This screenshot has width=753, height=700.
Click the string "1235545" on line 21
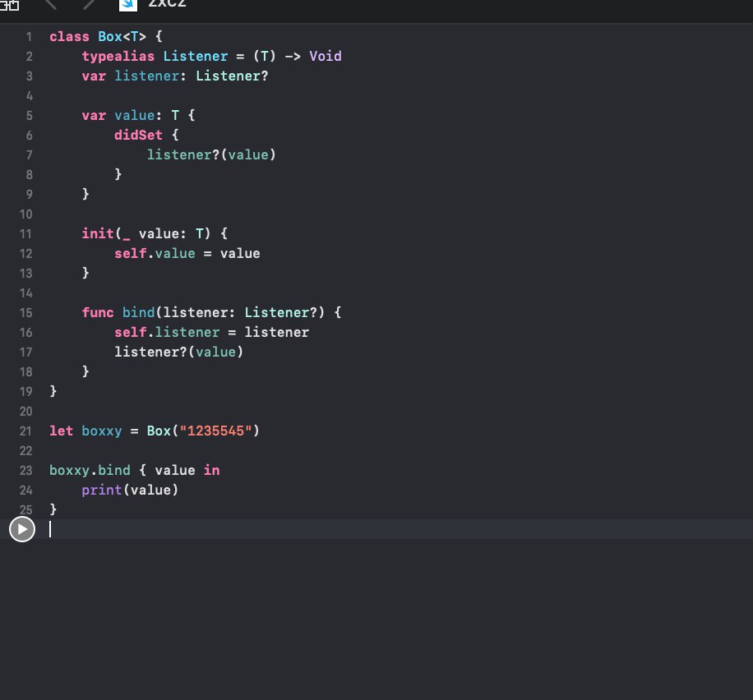point(215,431)
